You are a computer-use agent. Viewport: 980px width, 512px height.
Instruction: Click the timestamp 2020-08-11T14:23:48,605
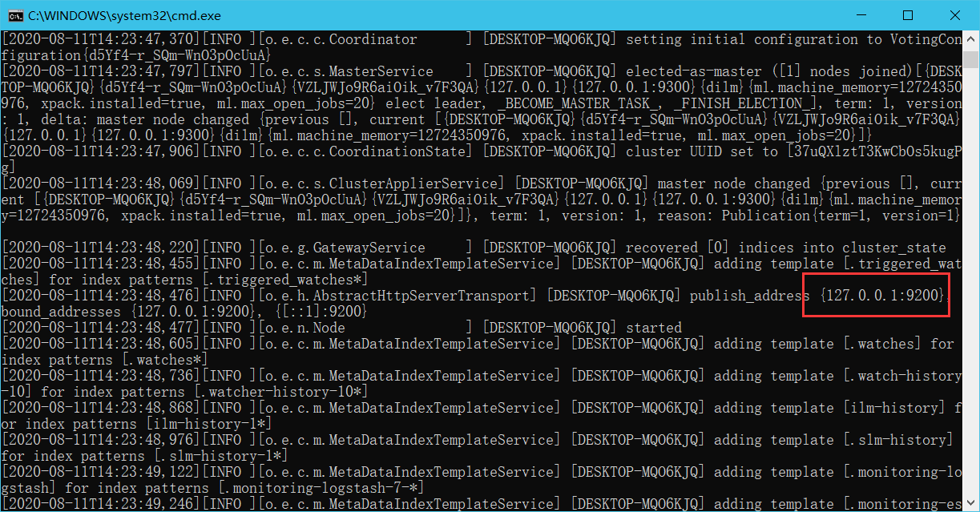point(101,344)
